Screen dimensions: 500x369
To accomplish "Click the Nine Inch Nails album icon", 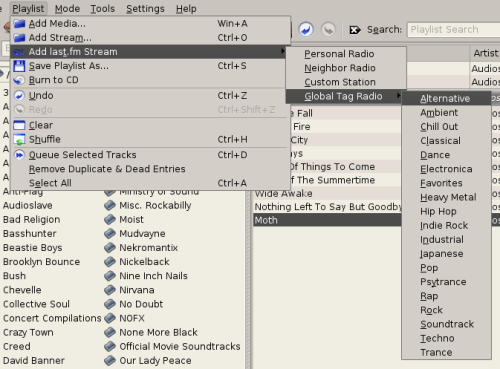I will point(110,276).
